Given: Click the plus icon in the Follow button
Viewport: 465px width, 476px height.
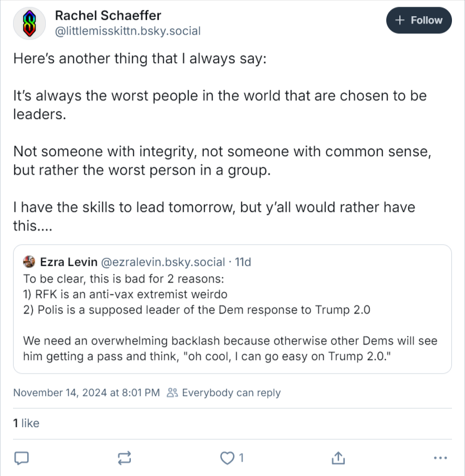Looking at the screenshot, I should click(x=400, y=20).
